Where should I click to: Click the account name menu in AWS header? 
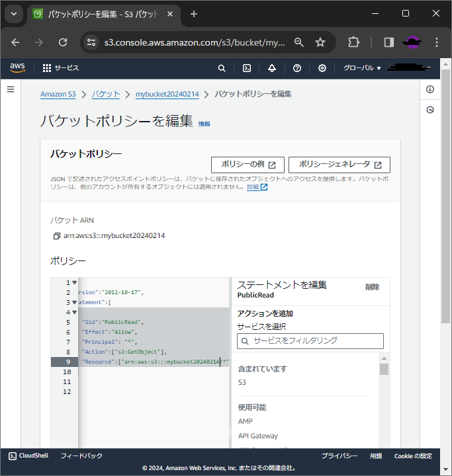pos(409,68)
